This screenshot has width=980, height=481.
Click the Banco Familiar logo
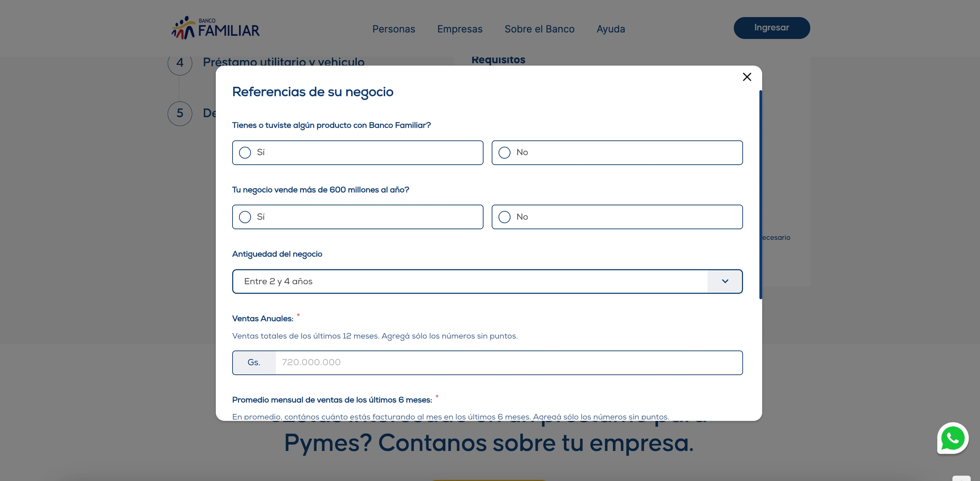coord(215,28)
